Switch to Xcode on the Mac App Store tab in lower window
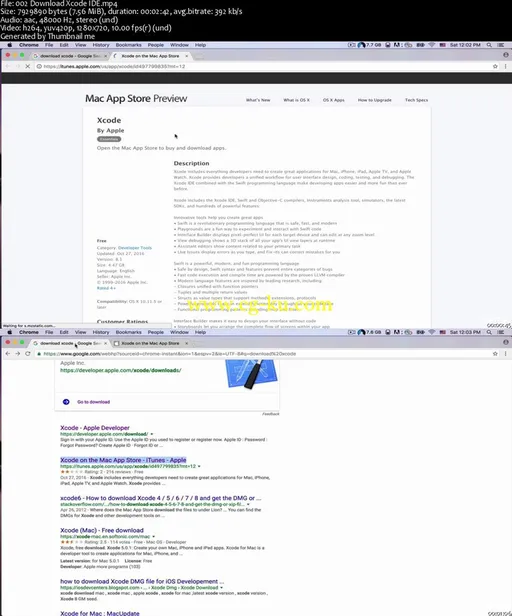Image resolution: width=512 pixels, height=616 pixels. click(x=150, y=343)
